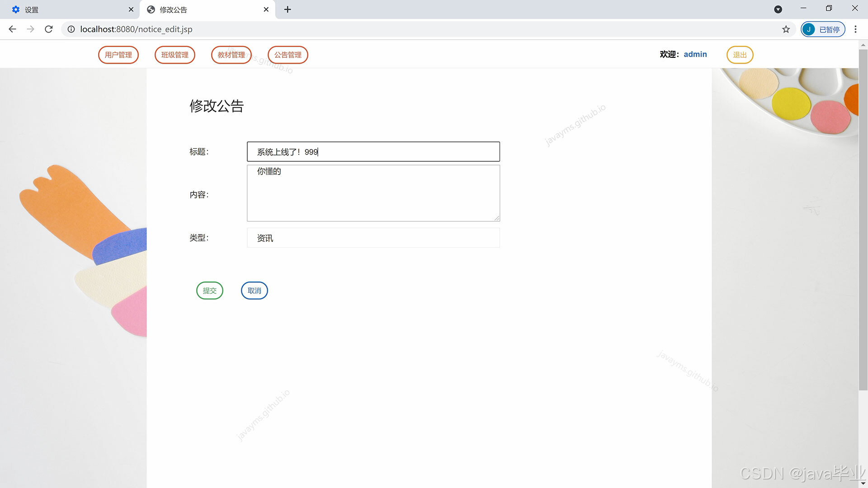
Task: Close the 修改公告 tab
Action: click(x=266, y=9)
